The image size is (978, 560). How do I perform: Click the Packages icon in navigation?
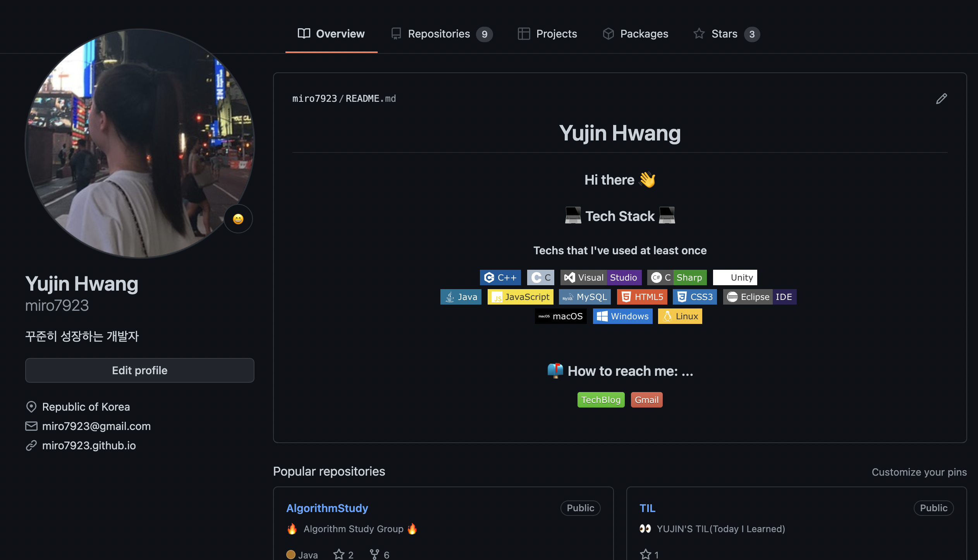coord(608,34)
